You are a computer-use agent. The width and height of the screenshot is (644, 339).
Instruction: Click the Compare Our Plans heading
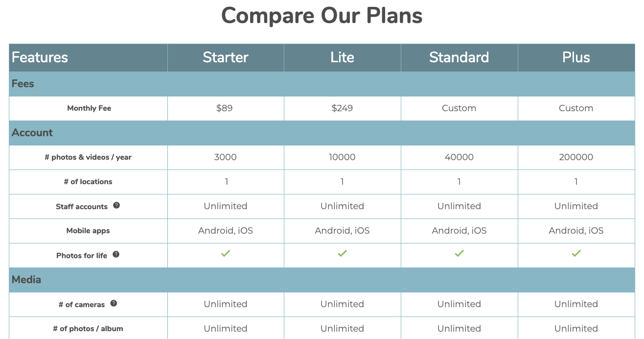pyautogui.click(x=322, y=15)
